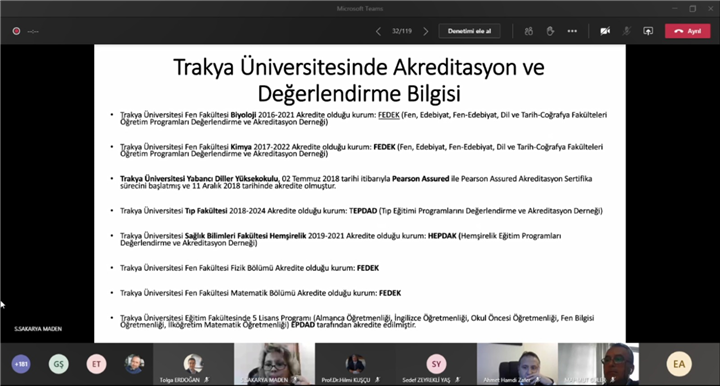Screen dimensions: 720x386
Task: Maximize or restore the Teams window
Action: (x=692, y=8)
